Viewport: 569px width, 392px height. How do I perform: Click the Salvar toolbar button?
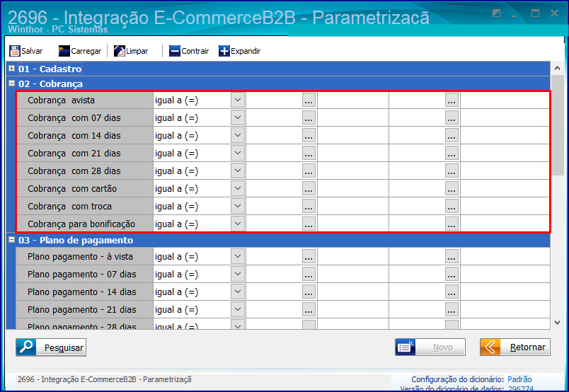click(x=25, y=51)
